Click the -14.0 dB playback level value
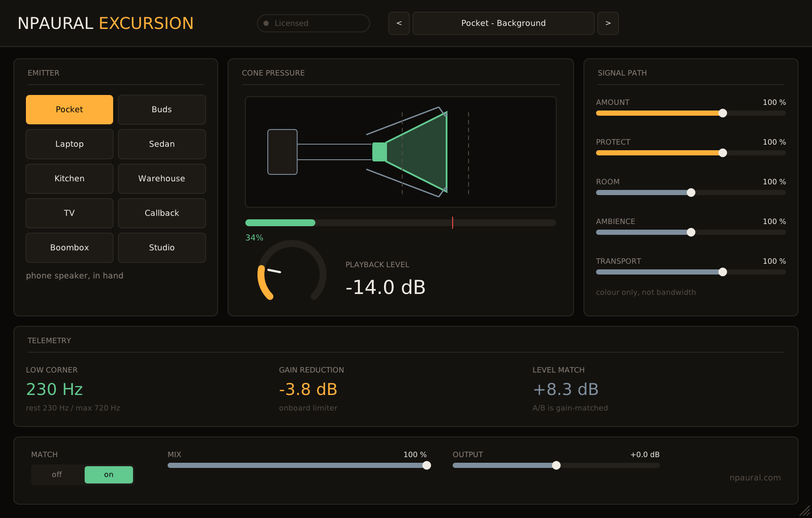812x518 pixels. (386, 287)
